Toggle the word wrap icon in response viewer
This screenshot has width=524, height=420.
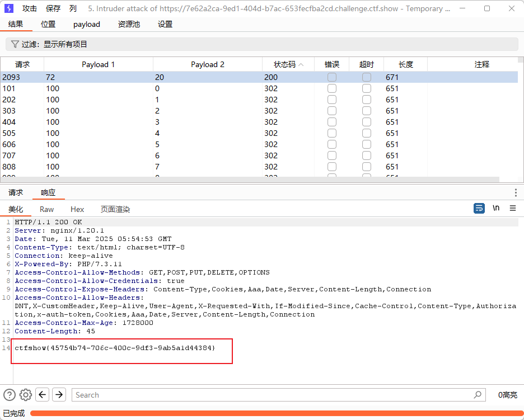[x=479, y=209]
